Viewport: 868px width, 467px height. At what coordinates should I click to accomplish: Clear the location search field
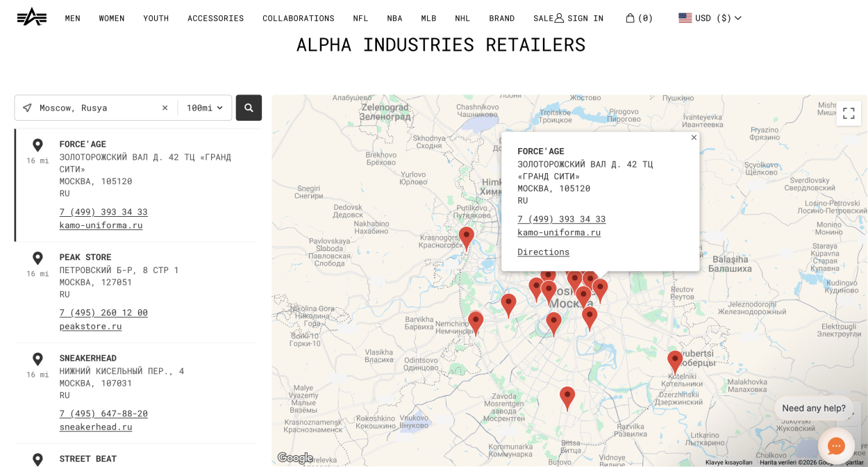point(165,108)
